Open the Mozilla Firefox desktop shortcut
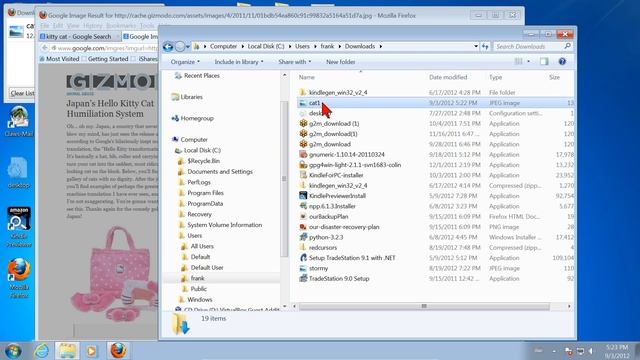The height and width of the screenshot is (360, 640). click(x=19, y=278)
